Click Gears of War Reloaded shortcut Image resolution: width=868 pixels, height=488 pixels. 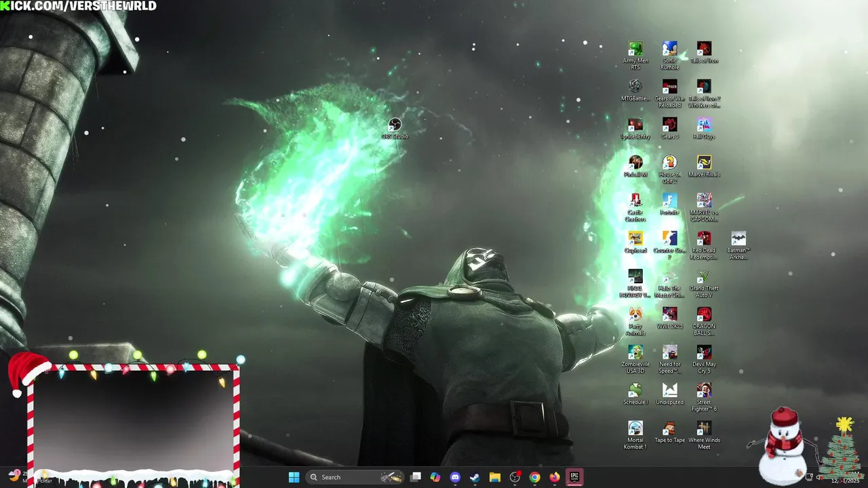[669, 94]
